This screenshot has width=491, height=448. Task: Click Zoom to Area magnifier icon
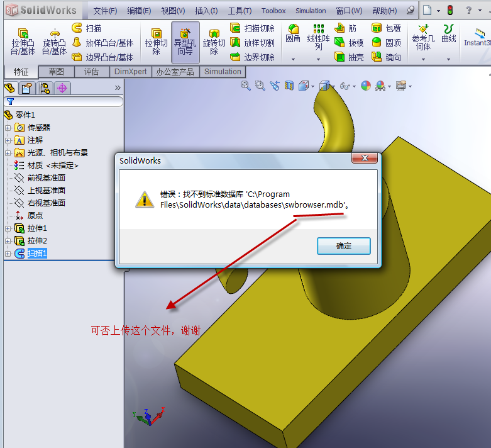tap(260, 86)
